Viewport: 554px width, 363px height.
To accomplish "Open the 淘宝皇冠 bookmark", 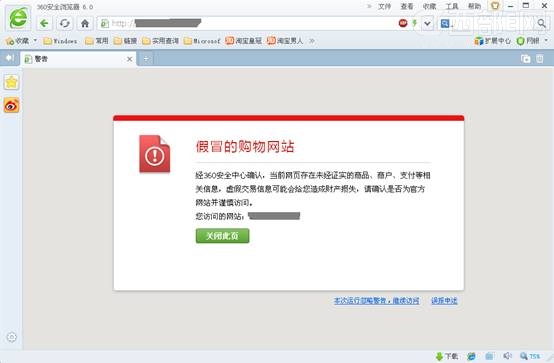I will (x=244, y=41).
